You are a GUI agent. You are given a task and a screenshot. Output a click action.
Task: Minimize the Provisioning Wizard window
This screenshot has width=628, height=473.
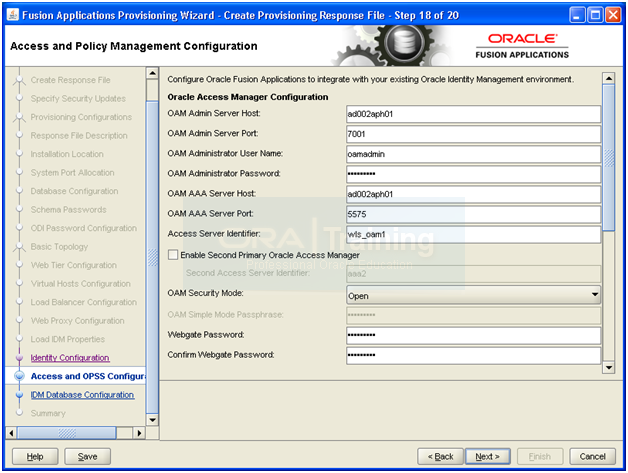click(577, 15)
